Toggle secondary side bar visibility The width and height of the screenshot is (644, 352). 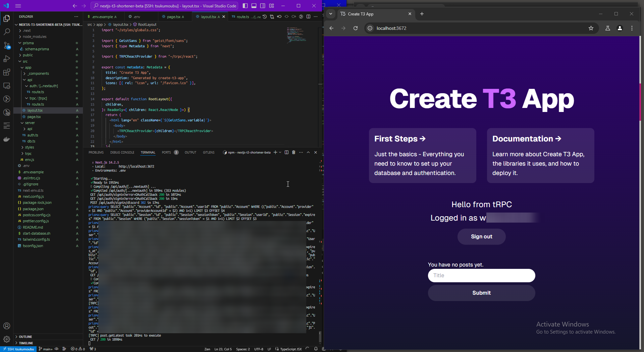tap(263, 6)
